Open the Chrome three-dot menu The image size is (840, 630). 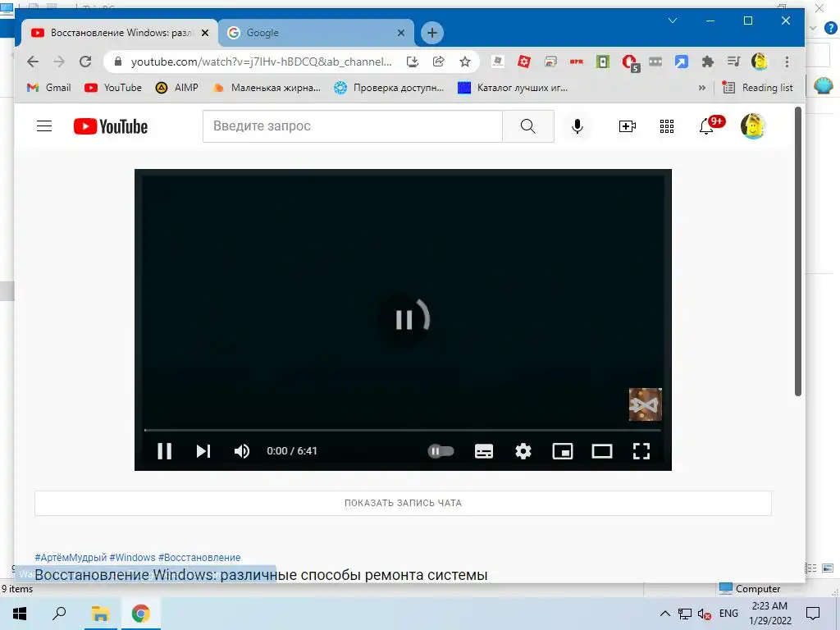point(787,62)
